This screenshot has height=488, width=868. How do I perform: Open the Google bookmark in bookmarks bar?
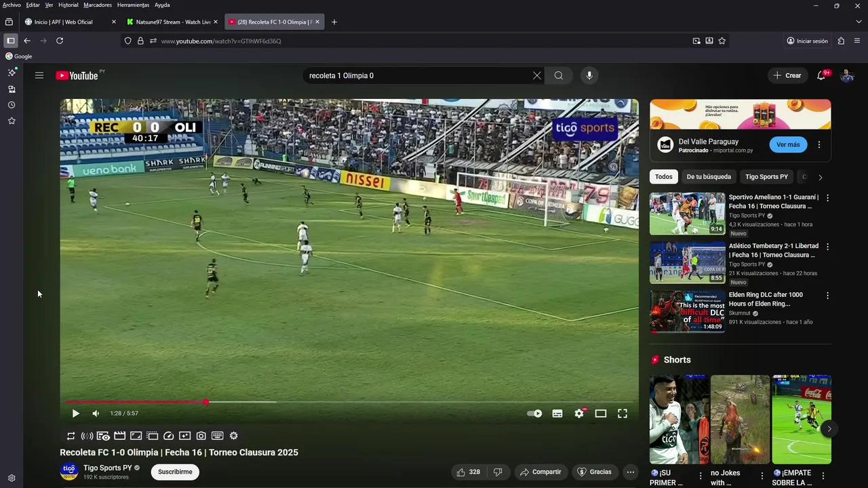[x=19, y=56]
